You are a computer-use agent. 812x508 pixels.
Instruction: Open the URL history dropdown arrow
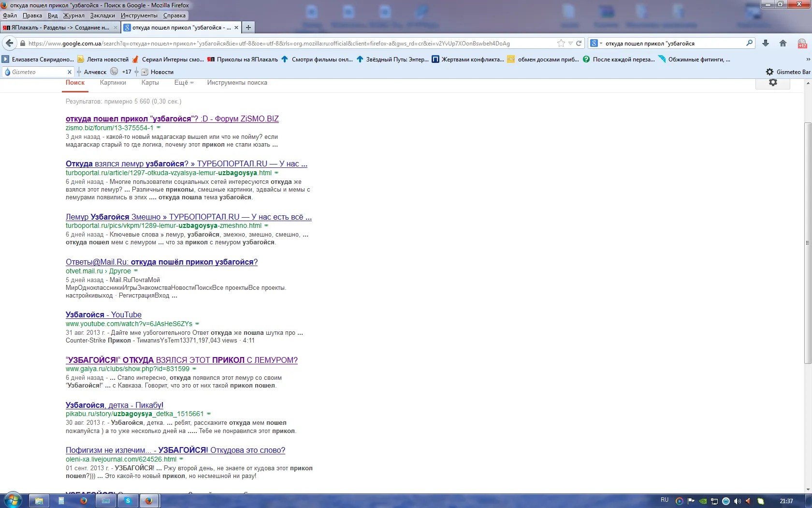click(x=570, y=43)
